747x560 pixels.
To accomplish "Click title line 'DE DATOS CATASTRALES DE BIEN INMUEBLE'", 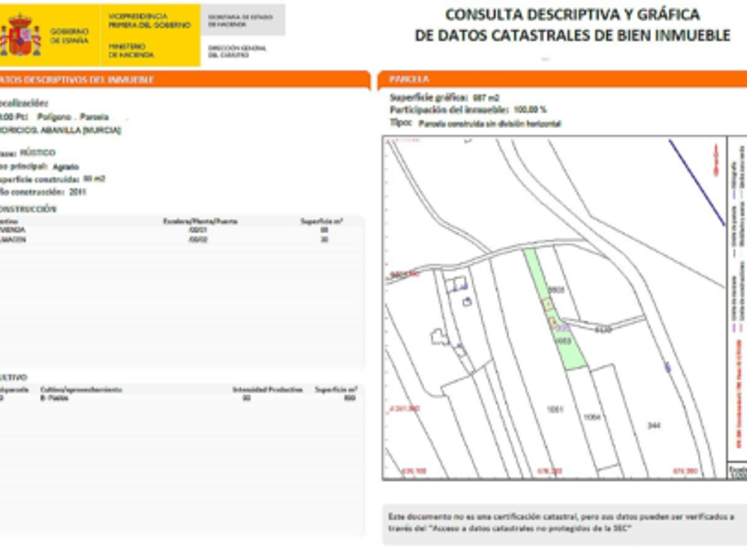I will [572, 36].
